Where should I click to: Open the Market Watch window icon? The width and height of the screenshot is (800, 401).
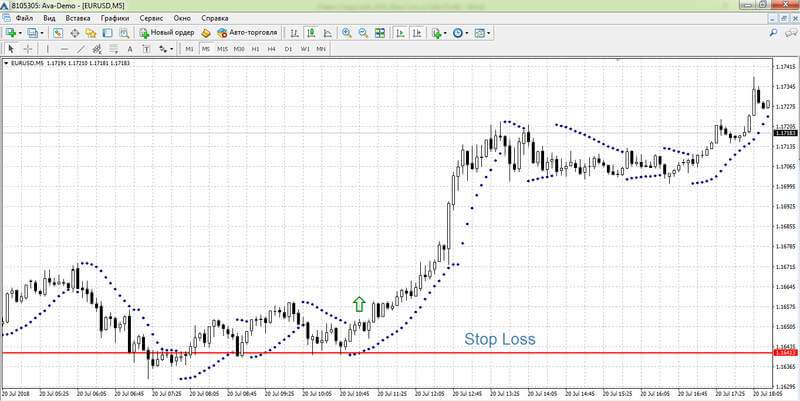pyautogui.click(x=58, y=33)
